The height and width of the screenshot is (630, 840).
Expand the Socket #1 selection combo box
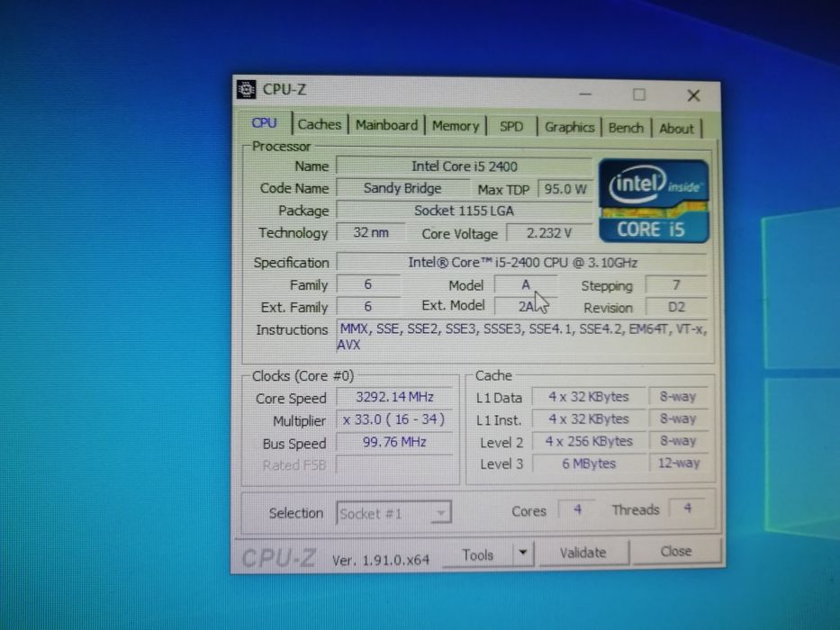coord(393,513)
